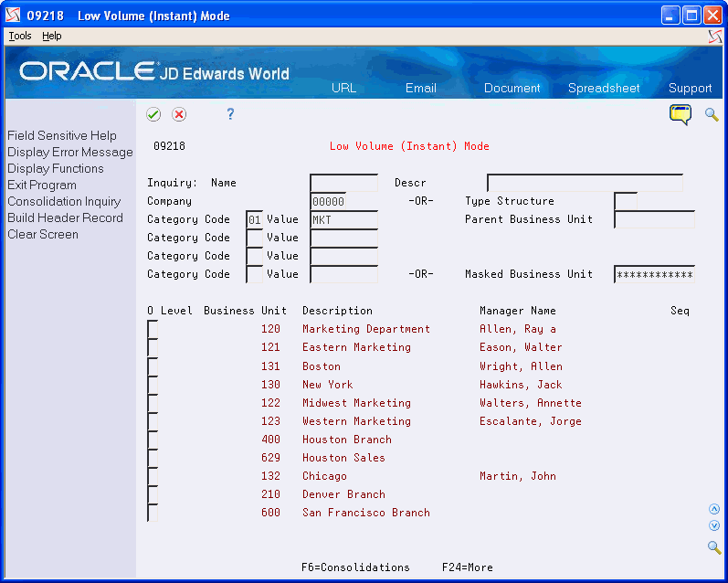This screenshot has width=728, height=583.
Task: Click the Parent Business Unit field
Action: 654,219
